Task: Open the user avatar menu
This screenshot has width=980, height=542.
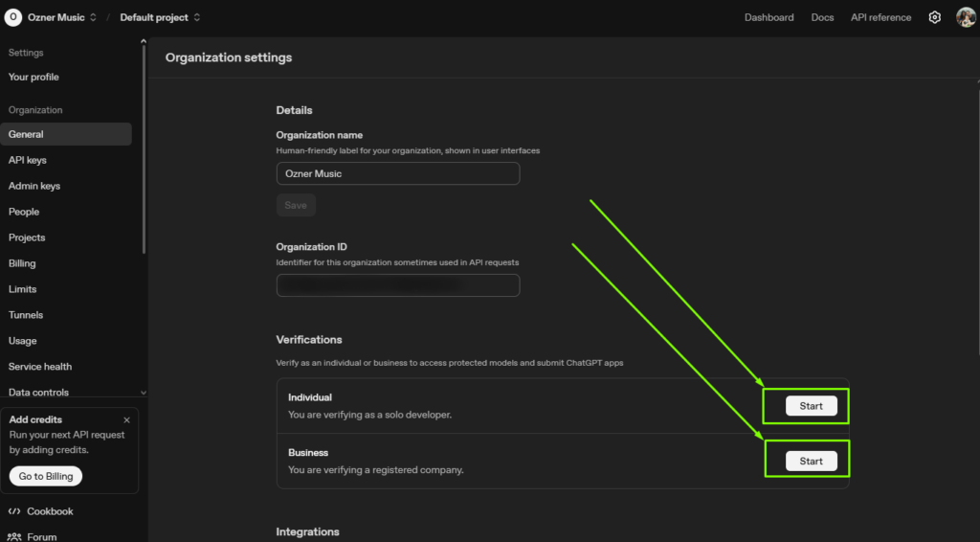Action: (x=966, y=17)
